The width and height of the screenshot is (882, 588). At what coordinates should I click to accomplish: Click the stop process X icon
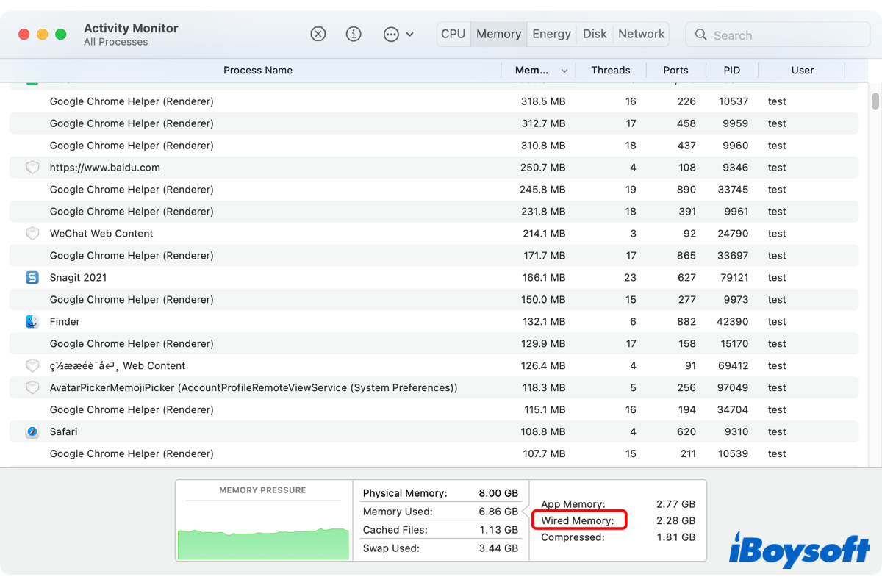pyautogui.click(x=318, y=35)
